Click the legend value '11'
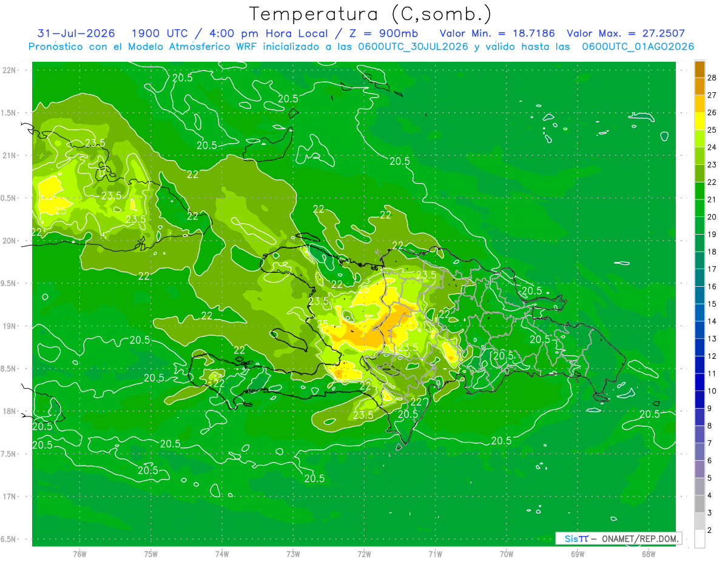Screen dimensions: 728x562 (712, 373)
